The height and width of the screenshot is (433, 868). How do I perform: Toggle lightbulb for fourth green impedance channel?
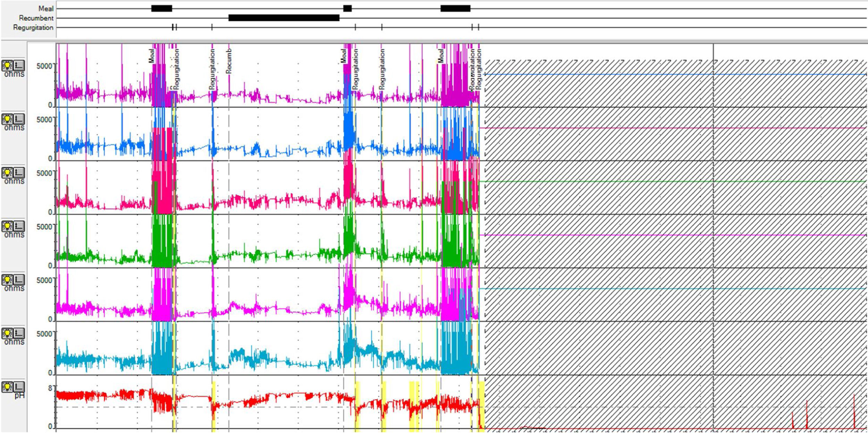click(x=7, y=226)
